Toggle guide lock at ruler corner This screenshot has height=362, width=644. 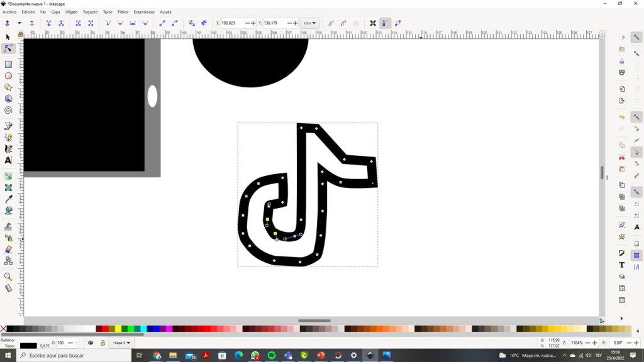pos(21,35)
